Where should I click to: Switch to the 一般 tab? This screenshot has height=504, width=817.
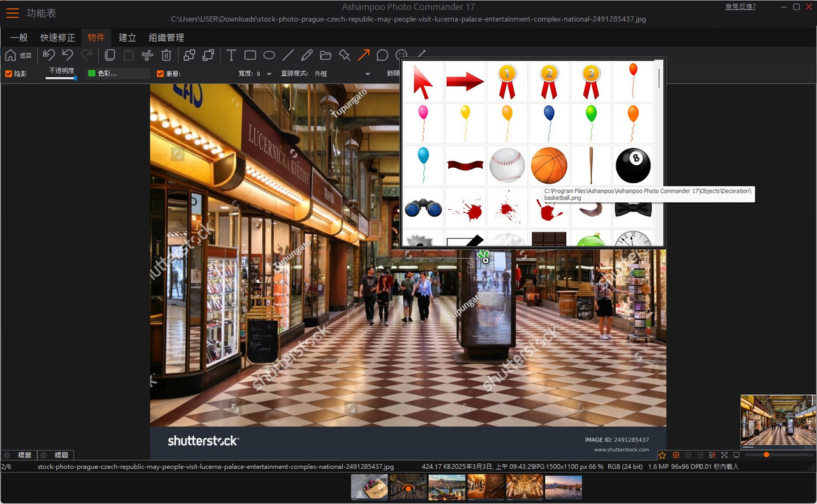coord(20,38)
